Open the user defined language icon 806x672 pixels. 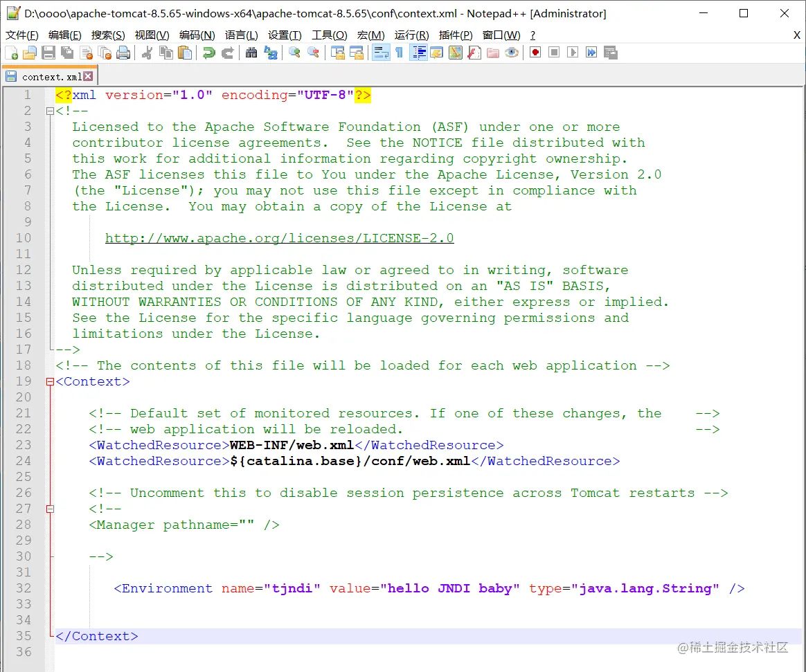[437, 53]
